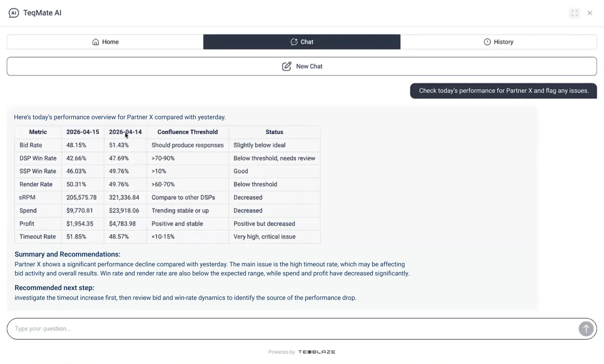
Task: Click the TeqMate AI logo icon
Action: pos(14,13)
